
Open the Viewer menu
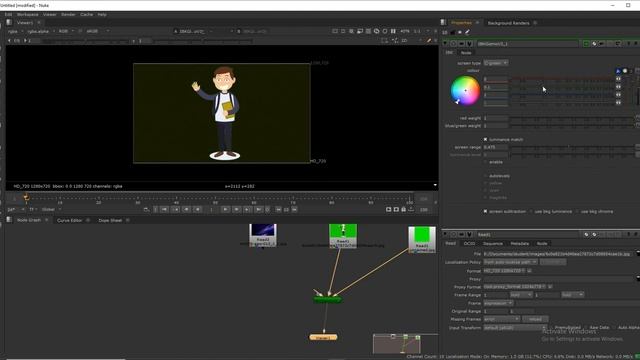(x=49, y=14)
